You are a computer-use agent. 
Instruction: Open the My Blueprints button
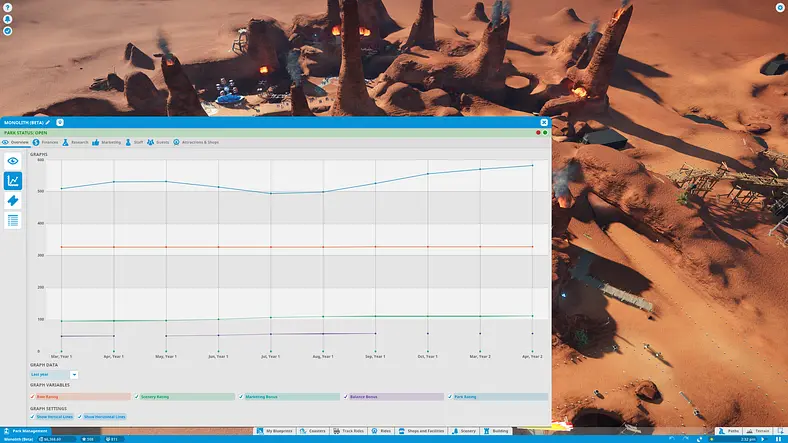274,431
